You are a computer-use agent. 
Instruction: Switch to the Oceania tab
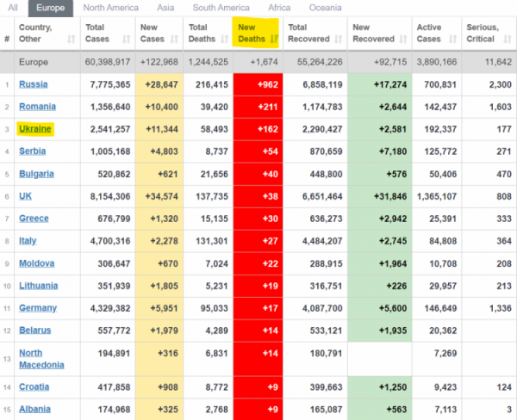[x=325, y=8]
